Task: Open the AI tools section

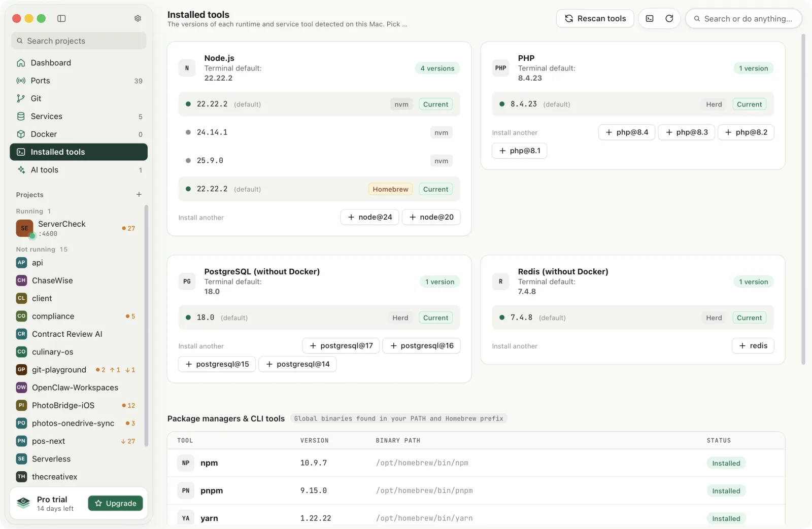Action: point(79,170)
